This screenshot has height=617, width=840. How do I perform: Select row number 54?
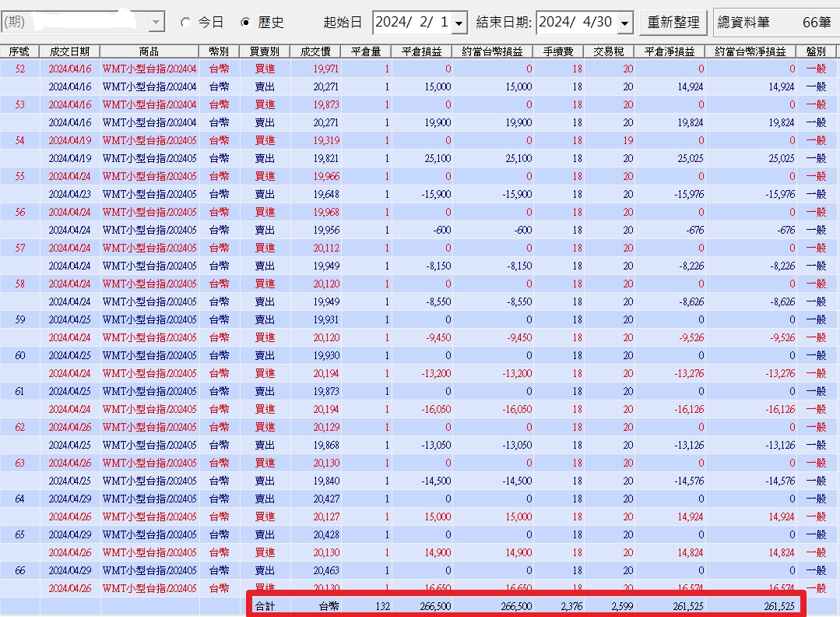tap(19, 140)
